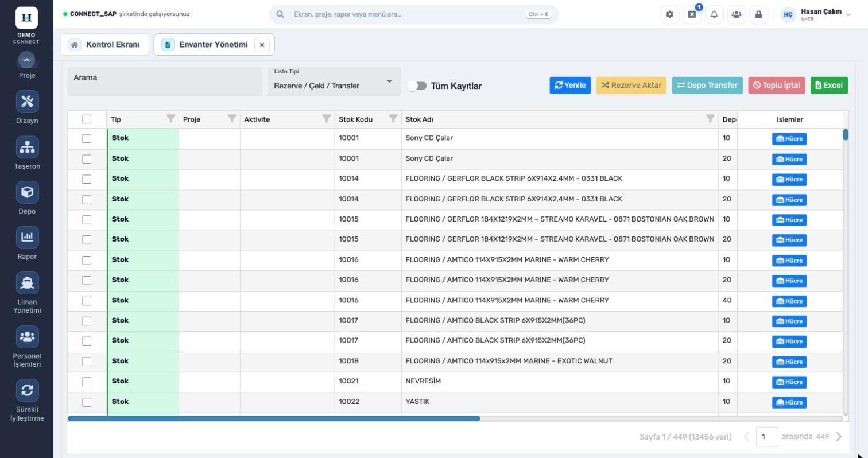Check the 10018 EXOTIC WALNUT row checkbox
This screenshot has height=458, width=868.
87,362
